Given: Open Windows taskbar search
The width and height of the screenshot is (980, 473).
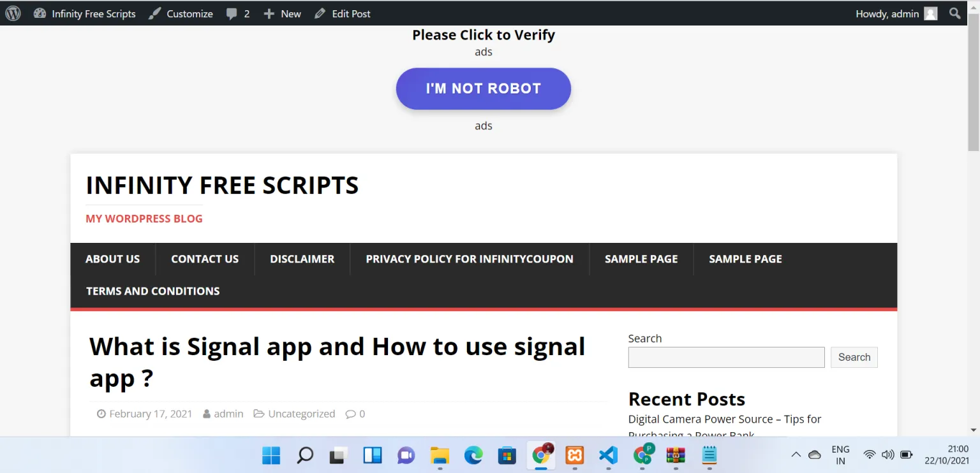Looking at the screenshot, I should (305, 455).
